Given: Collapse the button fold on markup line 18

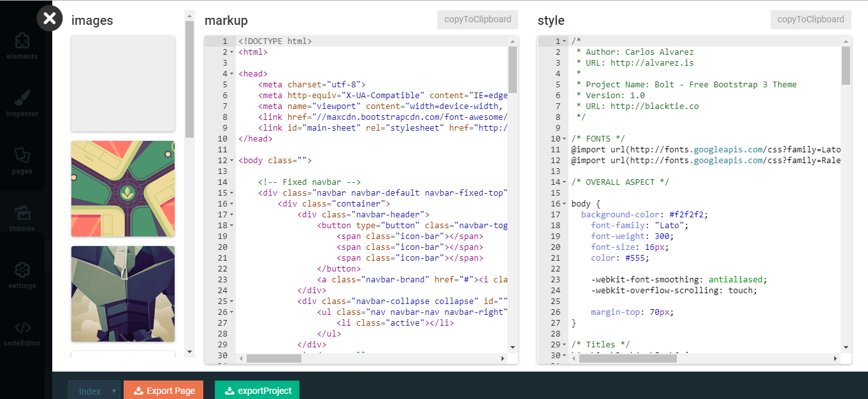Looking at the screenshot, I should [x=231, y=226].
